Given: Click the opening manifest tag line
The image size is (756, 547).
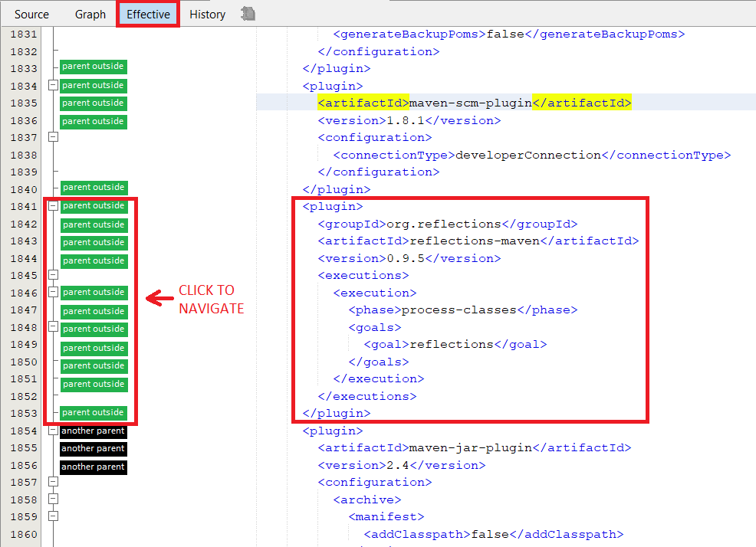Looking at the screenshot, I should tap(386, 516).
